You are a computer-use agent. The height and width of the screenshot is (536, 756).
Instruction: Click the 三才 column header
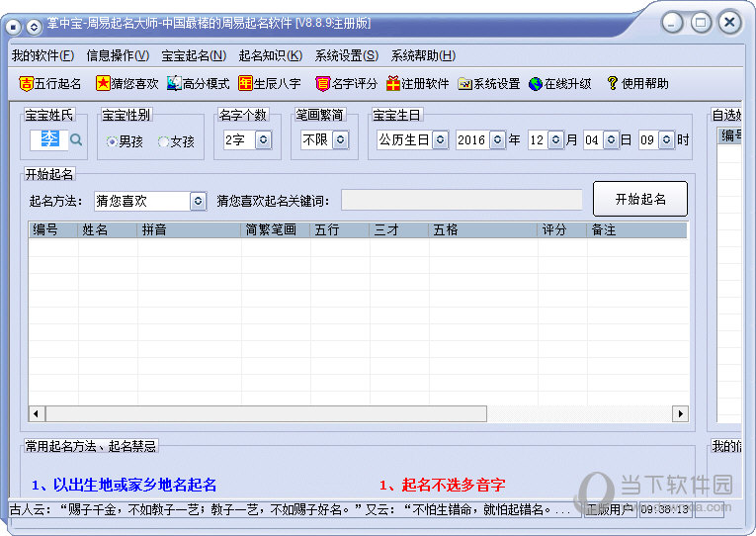[398, 230]
